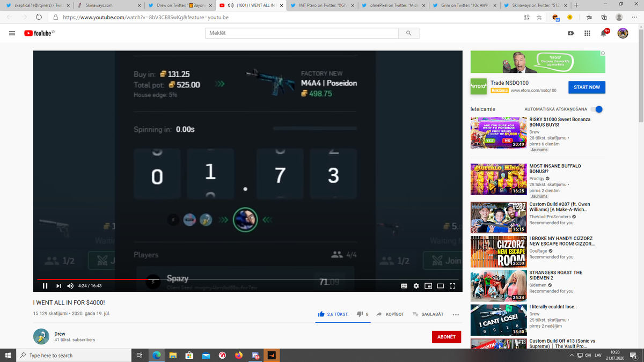Open Windows Start menu
This screenshot has width=644, height=362.
click(8, 355)
